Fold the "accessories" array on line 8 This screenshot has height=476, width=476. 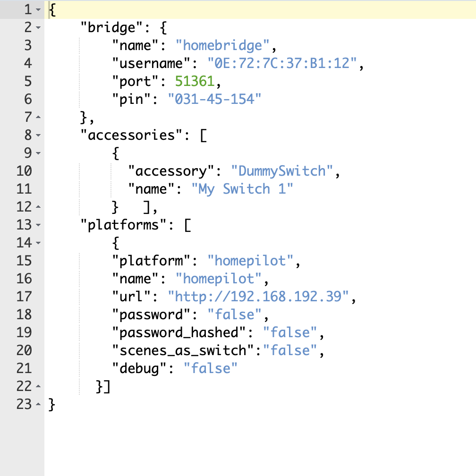[38, 136]
